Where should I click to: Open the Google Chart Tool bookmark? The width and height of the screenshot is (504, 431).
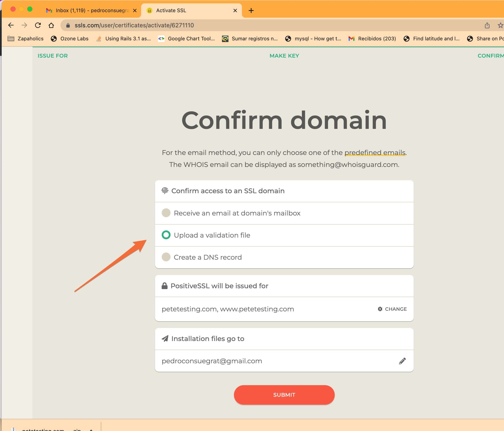click(186, 38)
